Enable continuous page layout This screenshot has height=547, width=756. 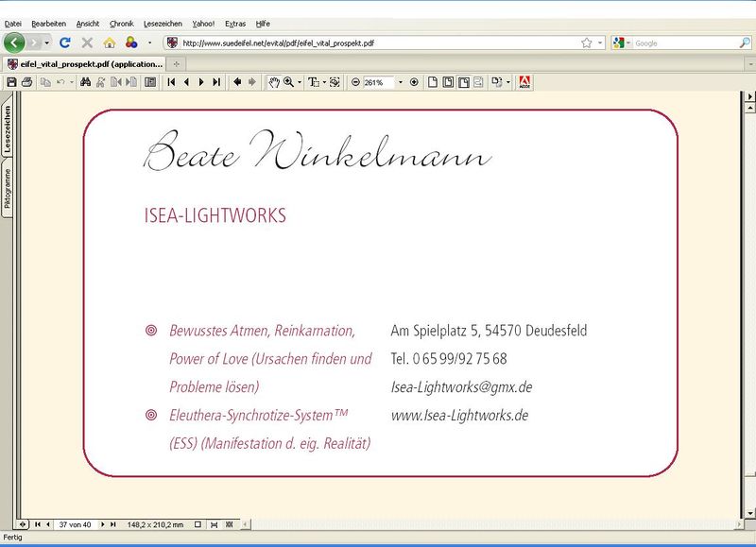448,82
